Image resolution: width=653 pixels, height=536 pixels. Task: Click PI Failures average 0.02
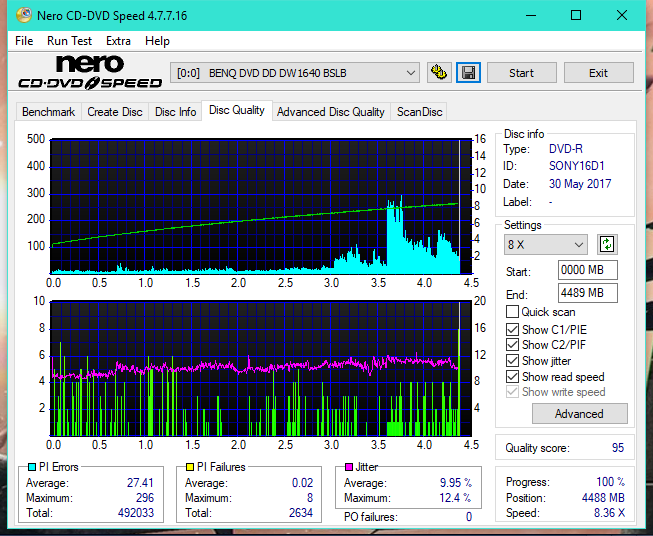click(x=302, y=482)
